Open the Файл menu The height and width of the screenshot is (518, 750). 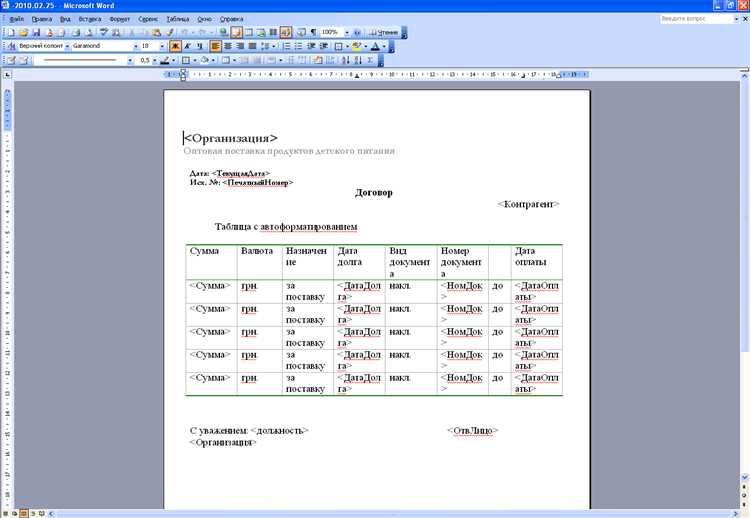[16, 19]
